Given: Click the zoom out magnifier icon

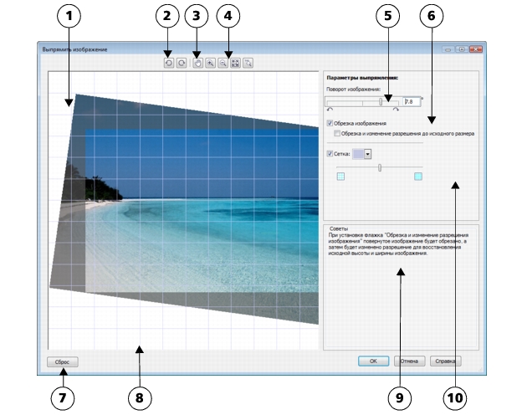Looking at the screenshot, I should coord(223,63).
